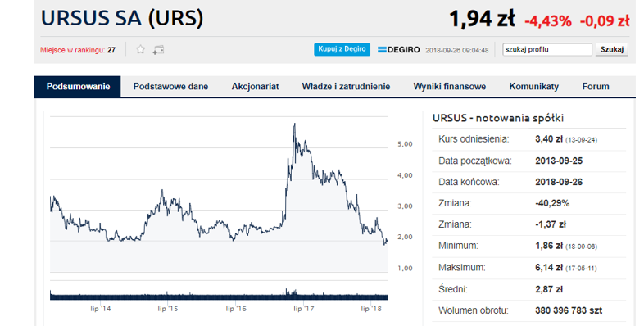Select the lip '18 marker on timeline
Screen dimensions: 644x326
point(371,309)
